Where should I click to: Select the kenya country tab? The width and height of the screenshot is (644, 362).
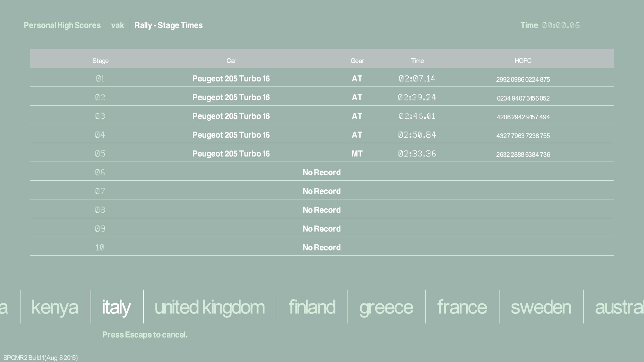point(55,307)
